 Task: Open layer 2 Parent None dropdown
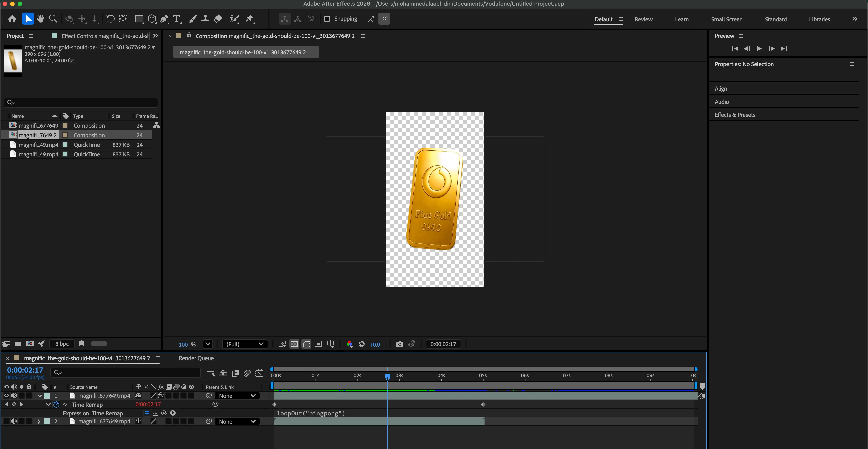click(237, 421)
